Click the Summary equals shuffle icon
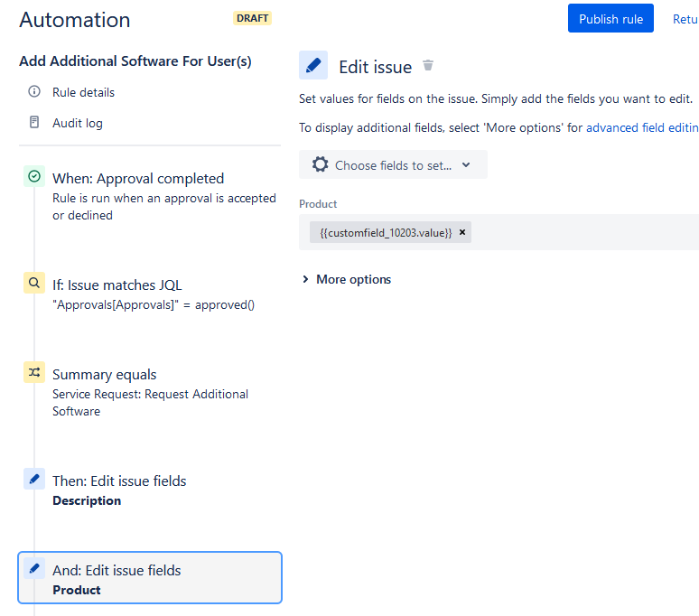 click(x=34, y=372)
